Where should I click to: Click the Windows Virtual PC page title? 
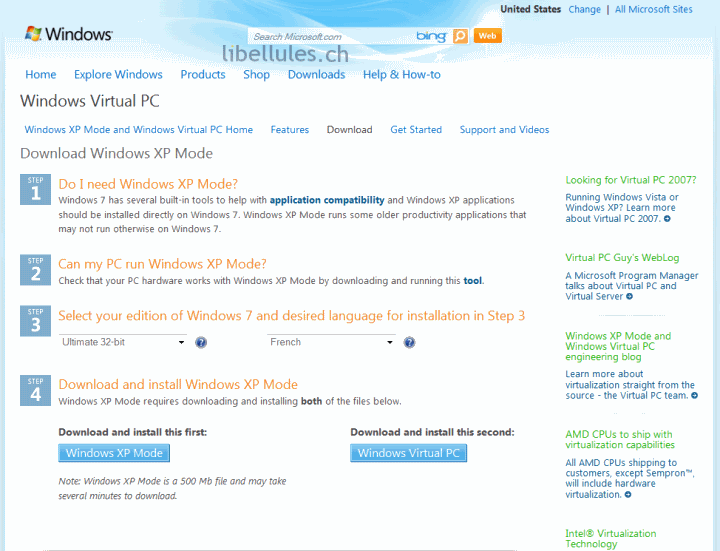[90, 101]
